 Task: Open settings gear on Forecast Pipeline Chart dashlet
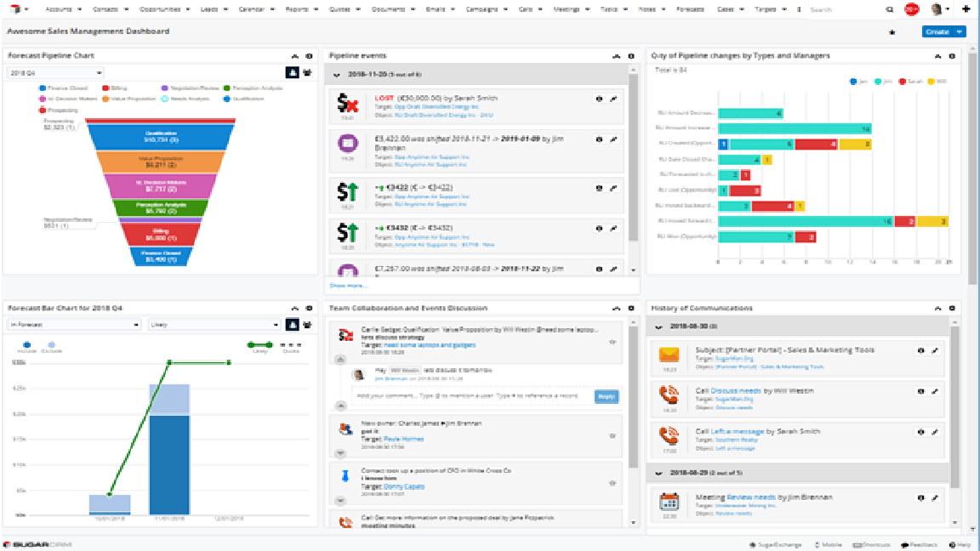(309, 55)
